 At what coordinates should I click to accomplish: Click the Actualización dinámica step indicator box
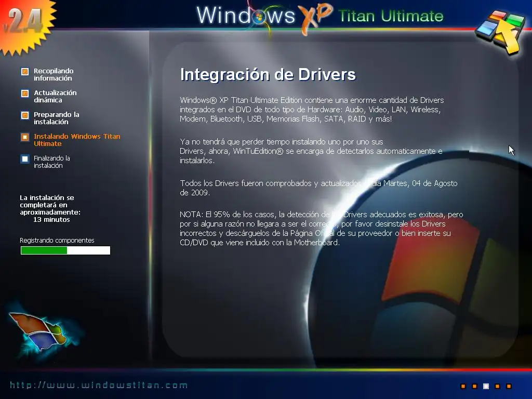click(25, 94)
